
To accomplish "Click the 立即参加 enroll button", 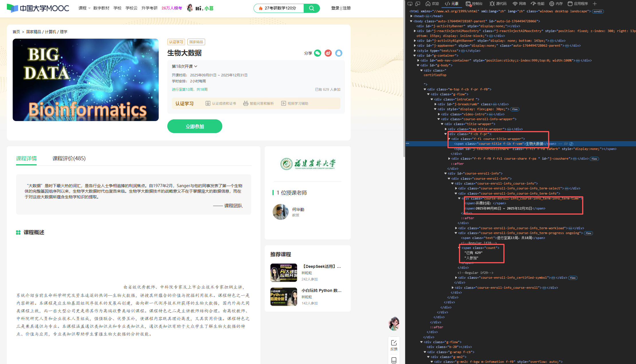I will pyautogui.click(x=195, y=126).
